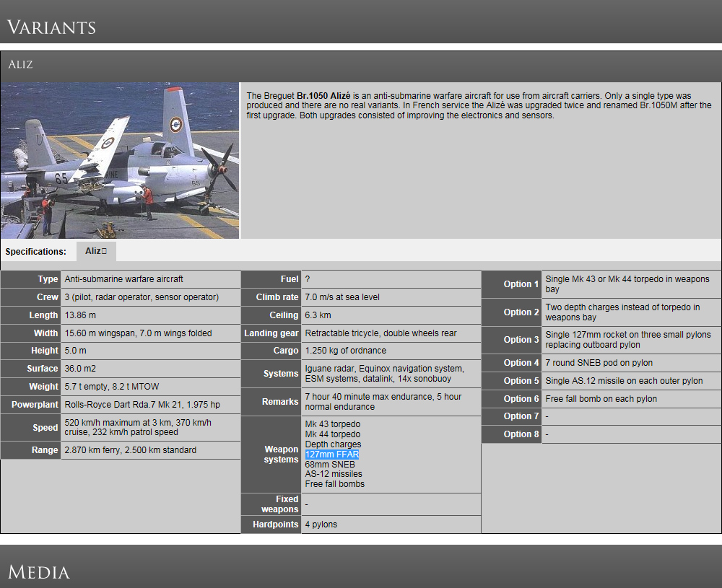Click the Option 7 label
The width and height of the screenshot is (722, 588).
click(521, 416)
